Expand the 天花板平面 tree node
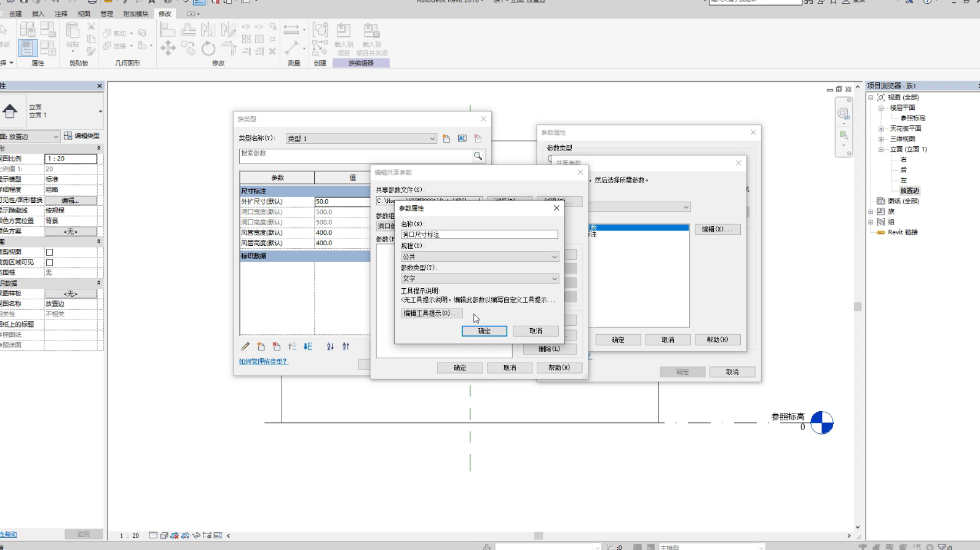 881,128
